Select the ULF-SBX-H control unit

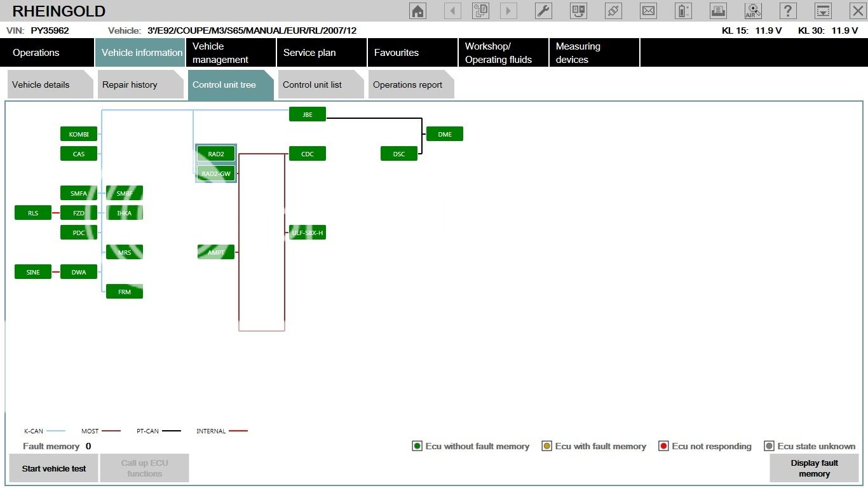308,233
